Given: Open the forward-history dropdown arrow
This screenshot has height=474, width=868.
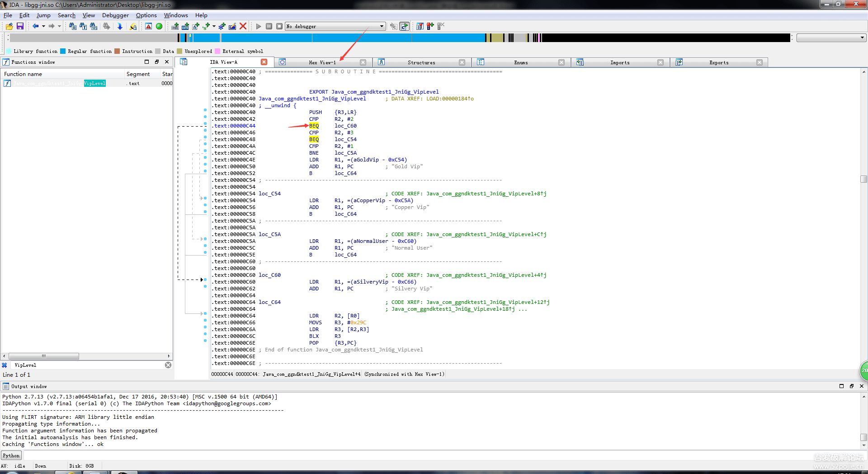Looking at the screenshot, I should (x=59, y=26).
